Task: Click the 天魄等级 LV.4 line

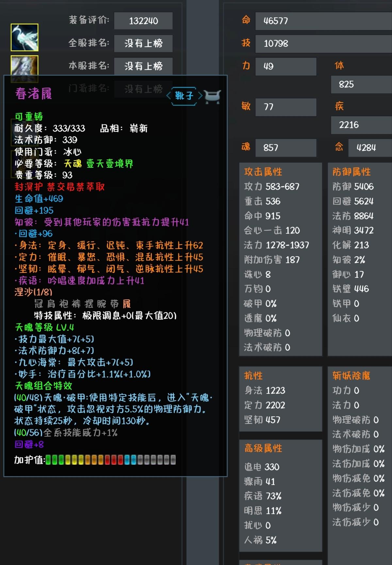Action: [44, 327]
